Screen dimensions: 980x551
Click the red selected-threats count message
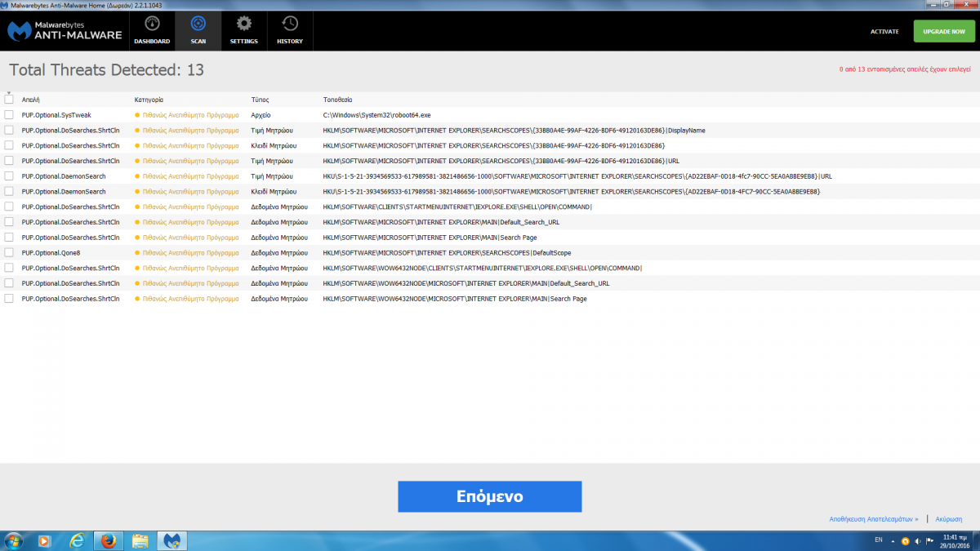tap(906, 69)
